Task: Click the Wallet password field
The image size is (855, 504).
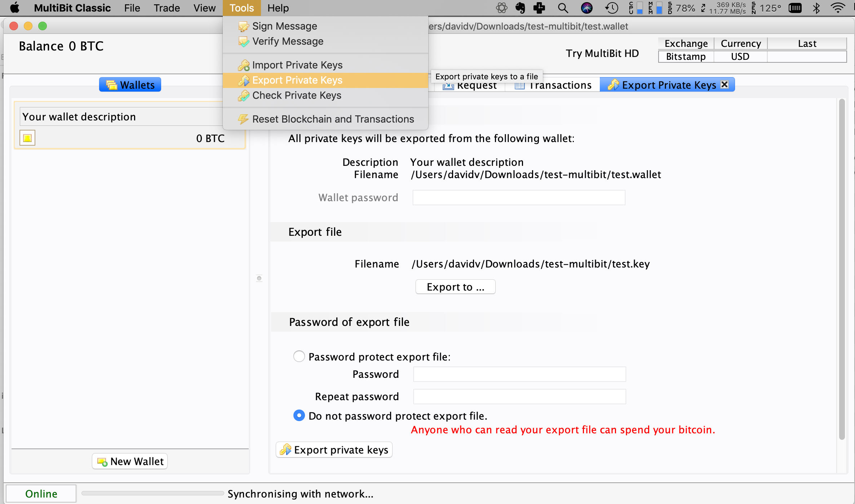Action: point(519,198)
